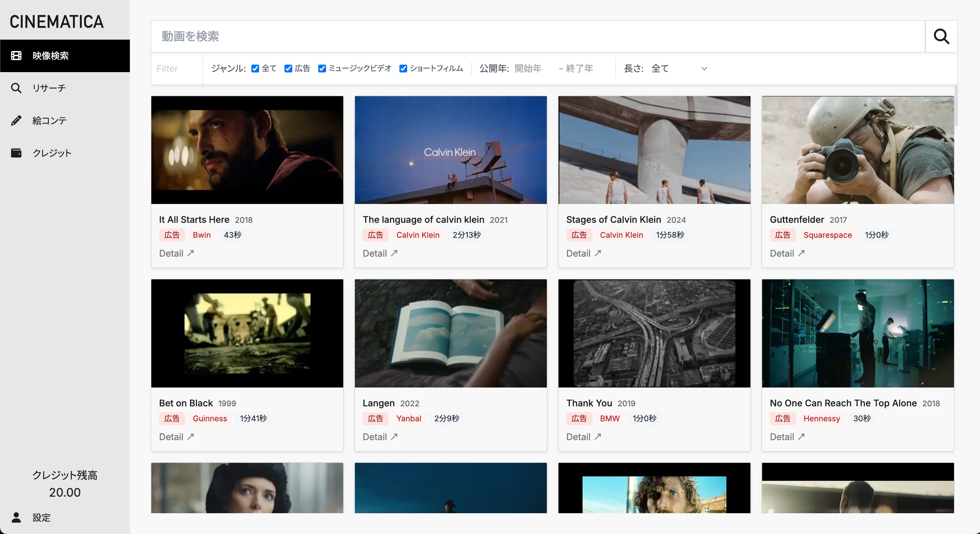This screenshot has height=534, width=980.
Task: Go to クレジット in the sidebar
Action: tap(65, 153)
